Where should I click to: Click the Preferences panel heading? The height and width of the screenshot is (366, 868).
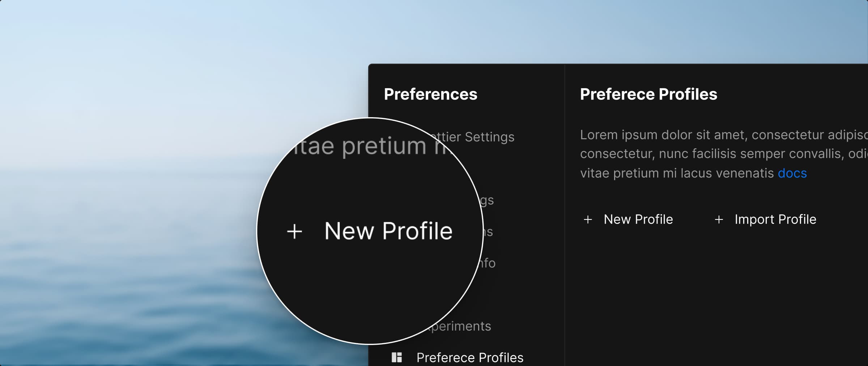point(430,94)
